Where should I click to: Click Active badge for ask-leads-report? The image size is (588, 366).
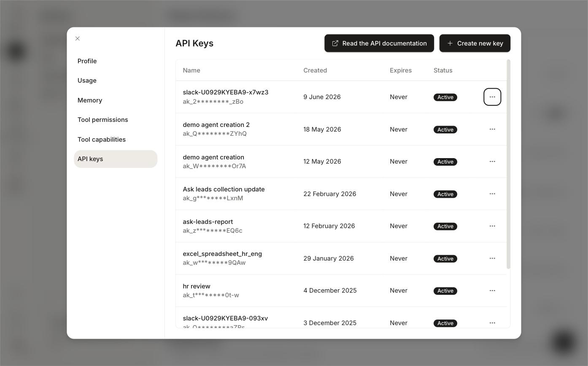click(445, 226)
